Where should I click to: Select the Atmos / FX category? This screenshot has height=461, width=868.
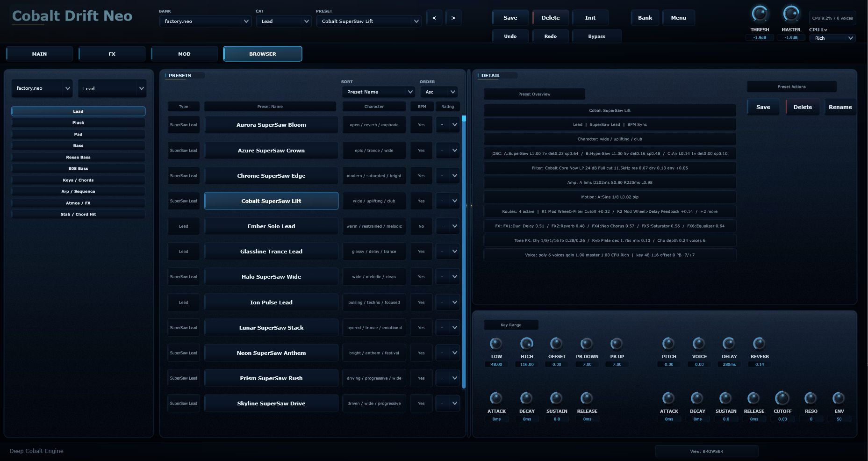coord(78,203)
